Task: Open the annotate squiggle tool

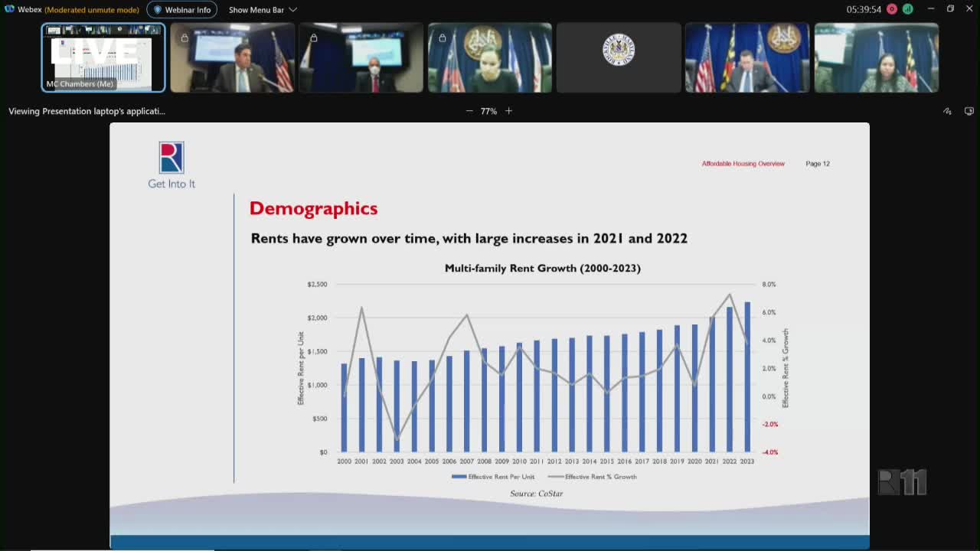Action: tap(947, 111)
